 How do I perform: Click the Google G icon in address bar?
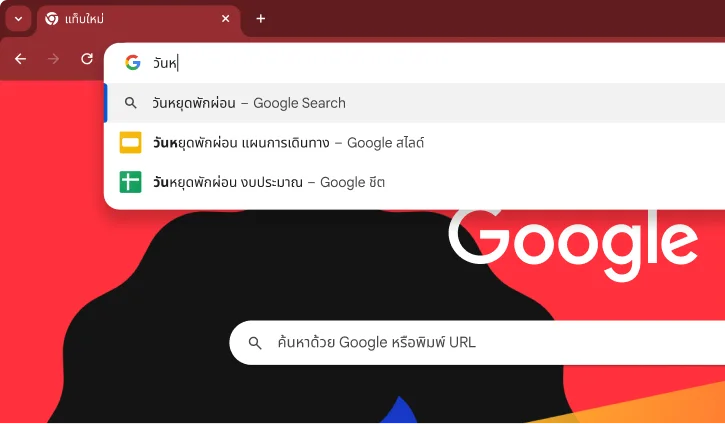pyautogui.click(x=133, y=62)
